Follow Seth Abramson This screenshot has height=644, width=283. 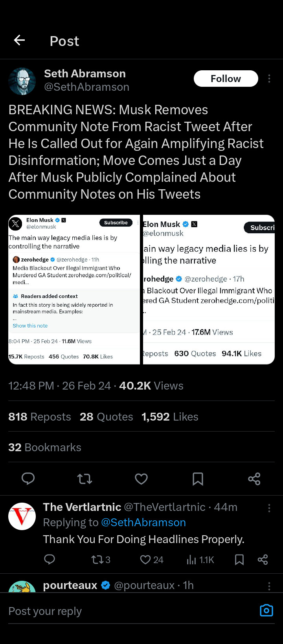226,79
